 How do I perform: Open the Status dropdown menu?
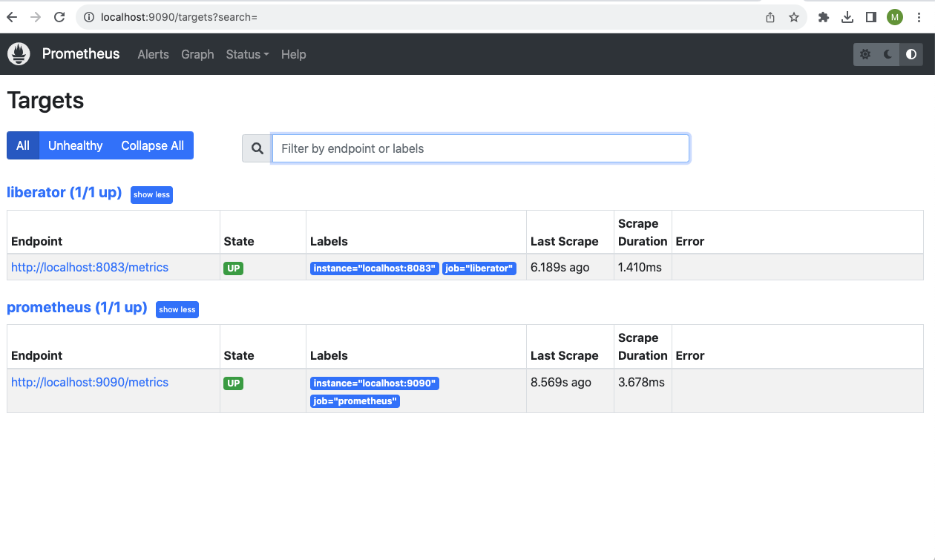pos(247,54)
